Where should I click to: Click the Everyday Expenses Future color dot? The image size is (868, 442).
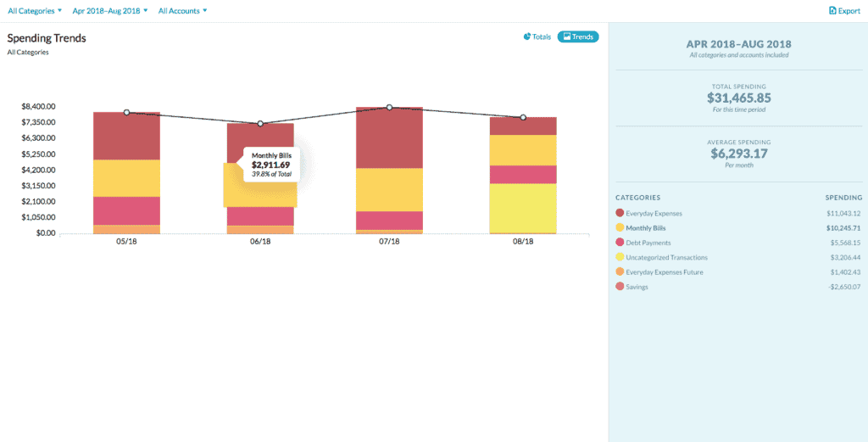pos(620,272)
